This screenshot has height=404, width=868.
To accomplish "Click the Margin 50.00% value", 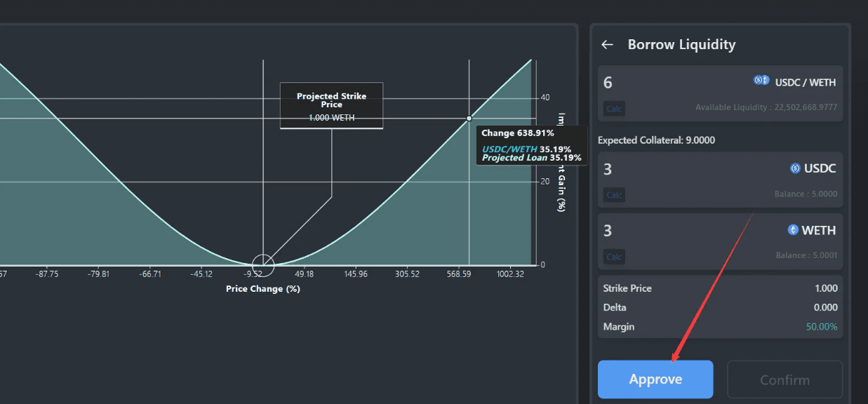I will coord(821,327).
